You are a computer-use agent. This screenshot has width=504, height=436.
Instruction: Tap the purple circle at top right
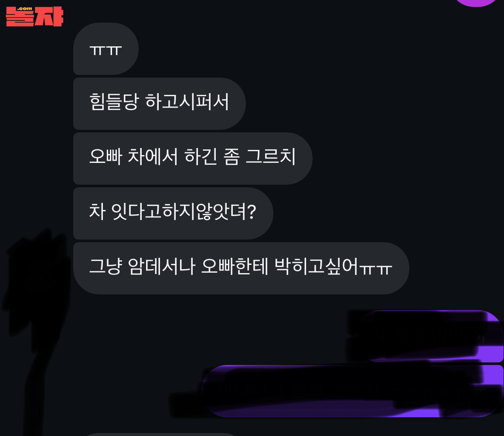click(476, 3)
